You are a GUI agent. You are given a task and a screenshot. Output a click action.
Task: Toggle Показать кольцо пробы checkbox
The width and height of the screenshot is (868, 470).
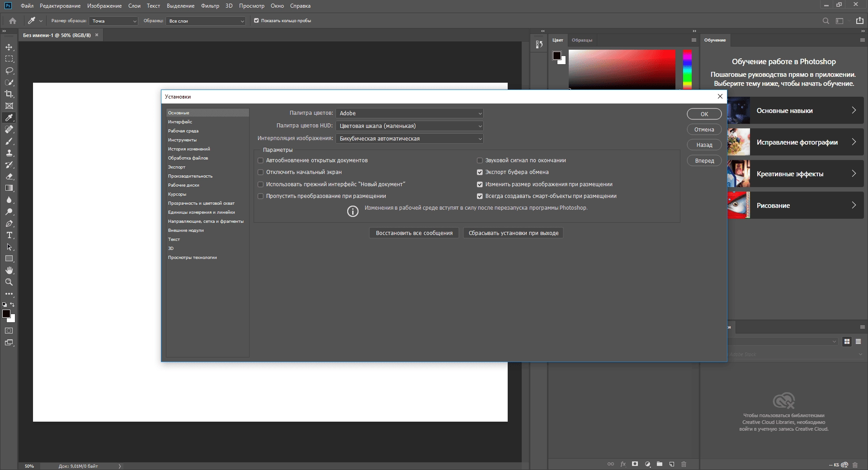tap(256, 21)
